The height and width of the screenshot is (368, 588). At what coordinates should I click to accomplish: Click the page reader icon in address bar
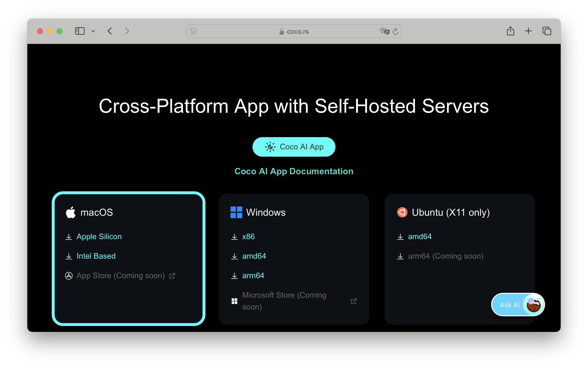[x=193, y=31]
